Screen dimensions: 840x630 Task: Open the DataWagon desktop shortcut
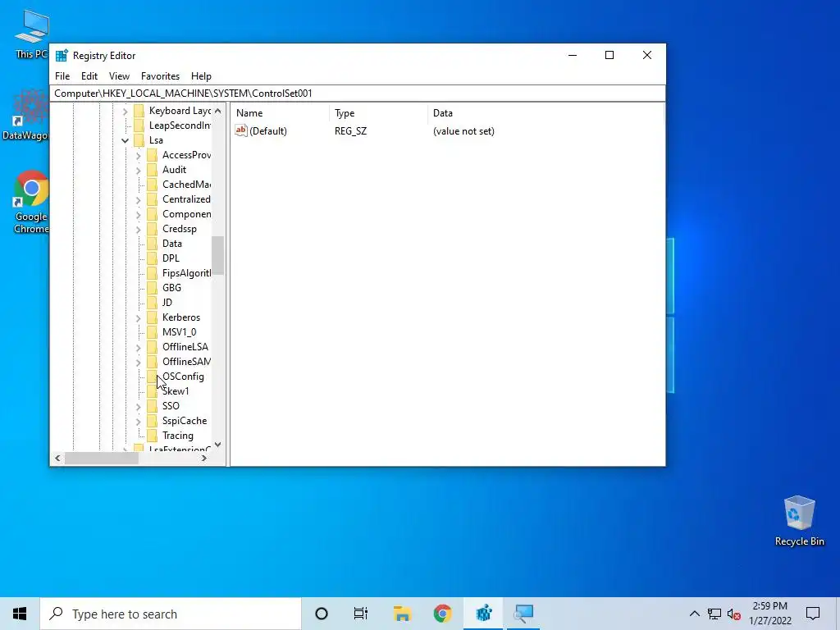(x=25, y=115)
